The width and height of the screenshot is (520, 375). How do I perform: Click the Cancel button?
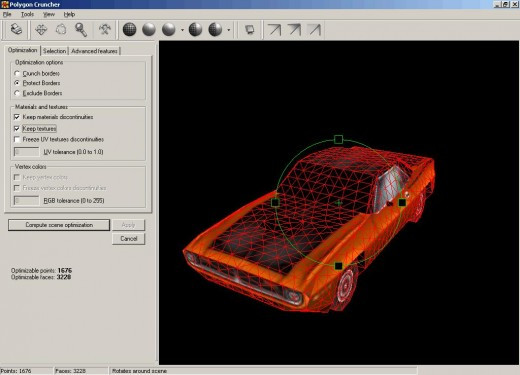[129, 239]
